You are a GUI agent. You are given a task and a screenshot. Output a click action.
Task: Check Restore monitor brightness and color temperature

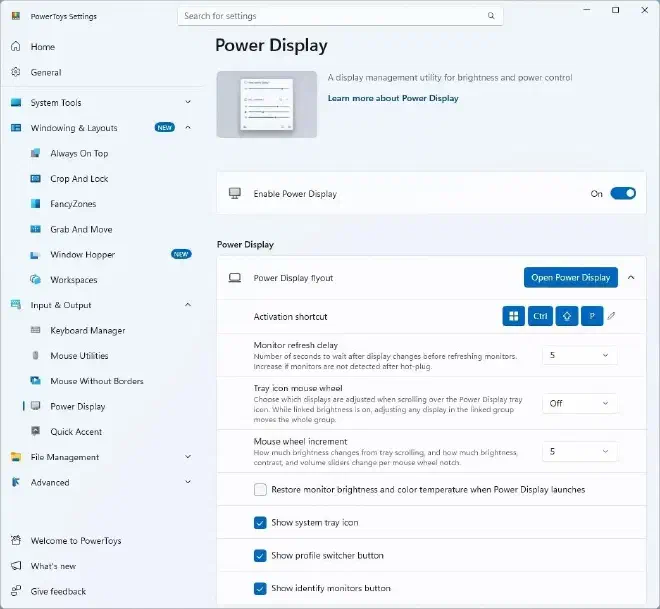(260, 489)
